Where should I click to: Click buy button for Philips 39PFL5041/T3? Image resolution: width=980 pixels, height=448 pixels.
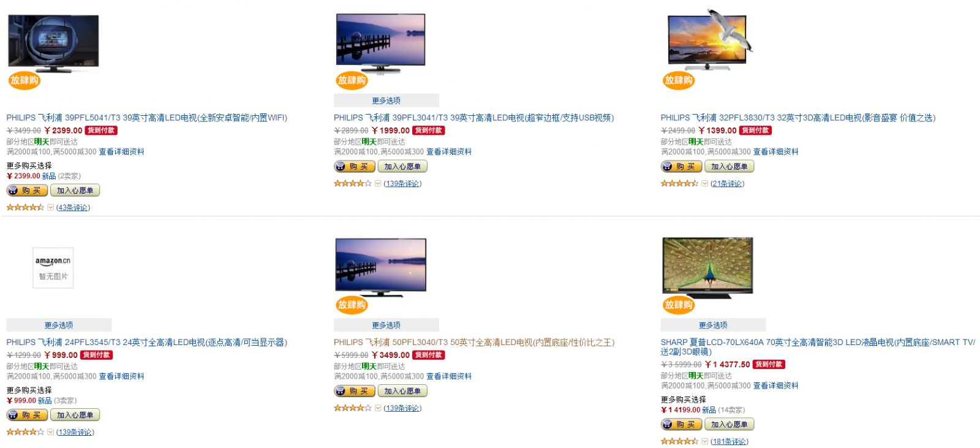[x=27, y=191]
